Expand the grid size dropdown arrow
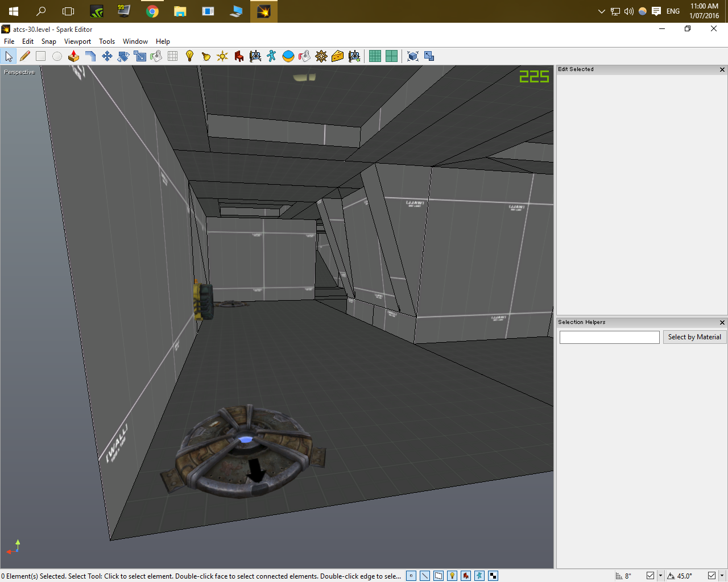Viewport: 728px width, 582px height. tap(660, 576)
